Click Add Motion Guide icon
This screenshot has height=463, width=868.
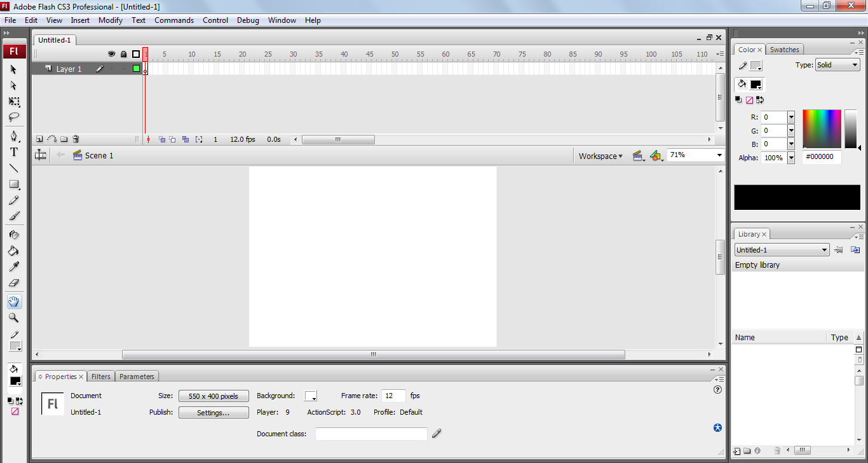click(x=52, y=139)
